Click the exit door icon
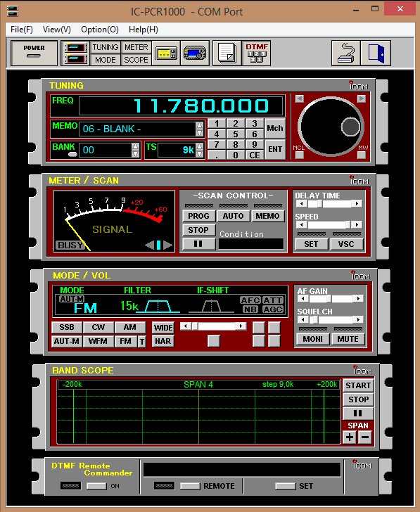This screenshot has width=420, height=512. pyautogui.click(x=376, y=53)
